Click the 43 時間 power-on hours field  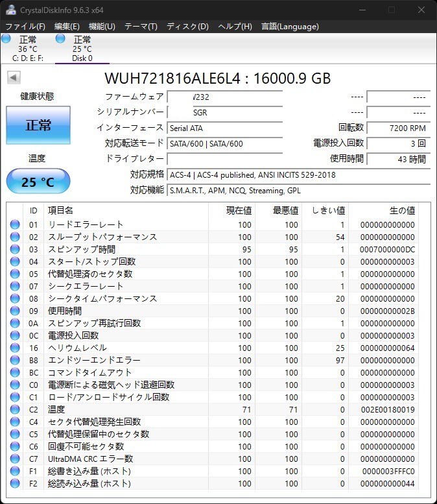(399, 159)
